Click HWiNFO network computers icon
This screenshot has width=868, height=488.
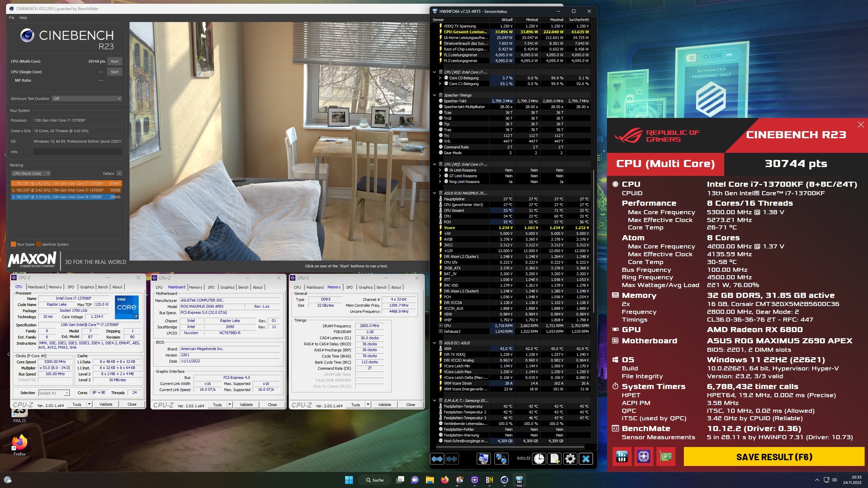click(x=501, y=459)
